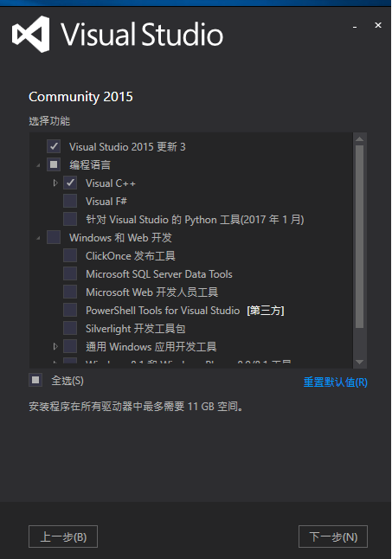Expand the Visual C++ node arrow
This screenshot has width=392, height=559.
(x=55, y=183)
